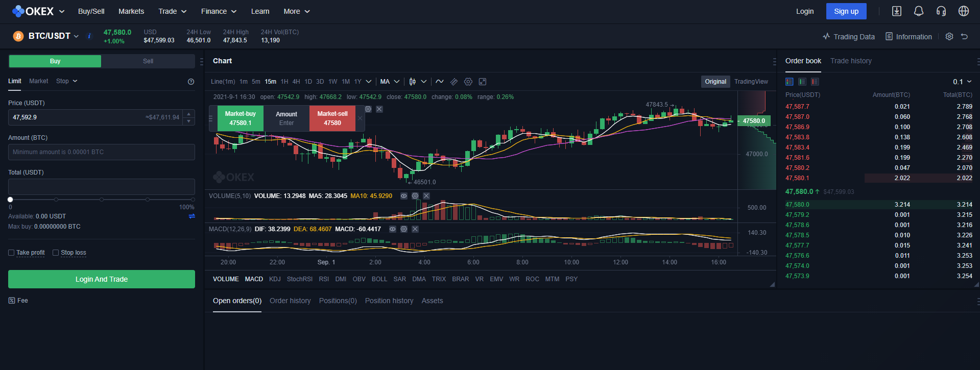Expand chart to fullscreen
The width and height of the screenshot is (980, 370).
click(483, 82)
